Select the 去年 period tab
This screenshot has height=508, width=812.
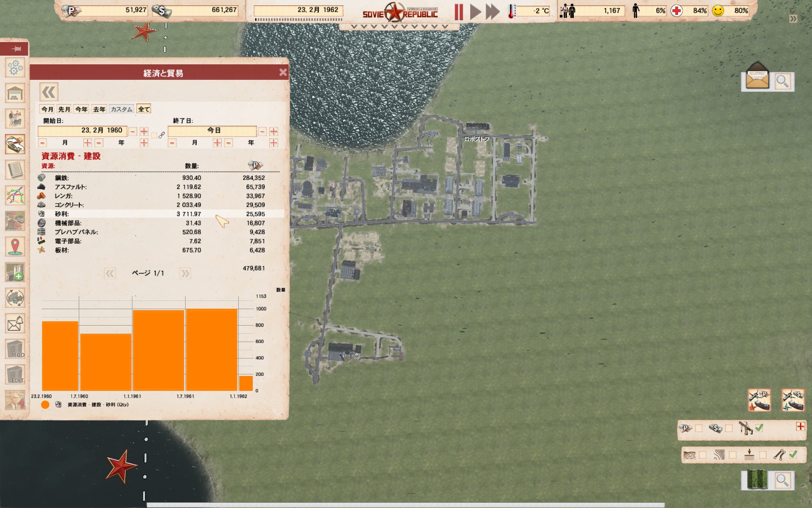[x=99, y=109]
